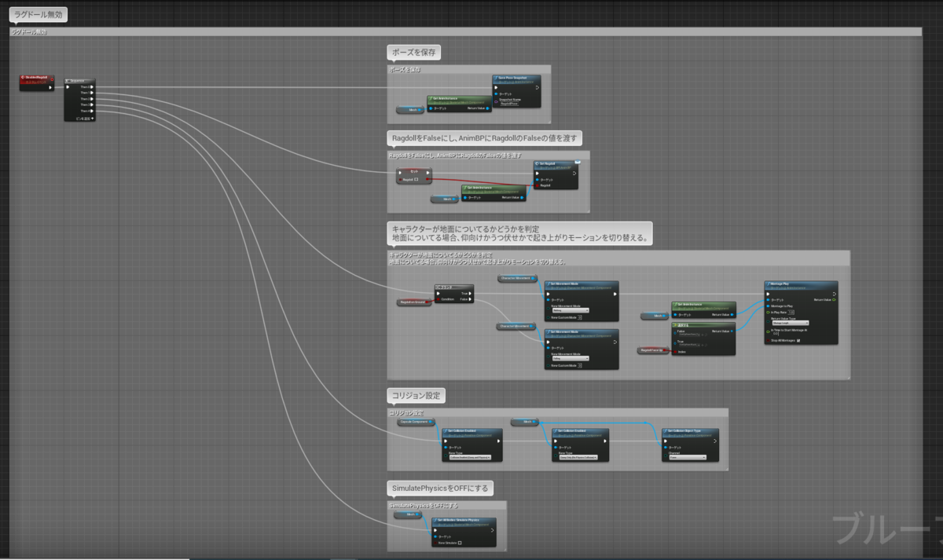Open the New Movement Mode dropdown showing Falling
Image resolution: width=943 pixels, height=560 pixels.
tap(571, 358)
